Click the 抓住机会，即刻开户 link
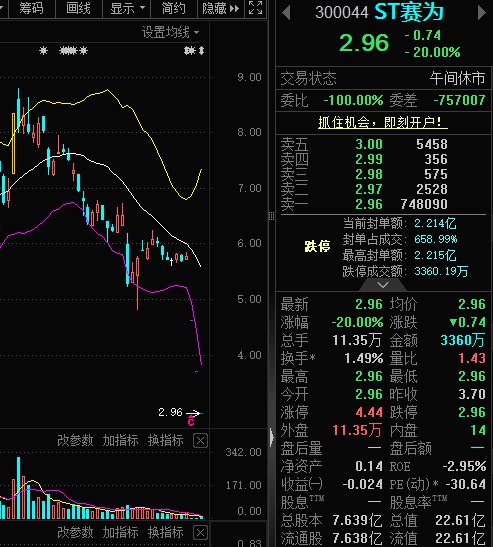This screenshot has width=493, height=547. [383, 122]
